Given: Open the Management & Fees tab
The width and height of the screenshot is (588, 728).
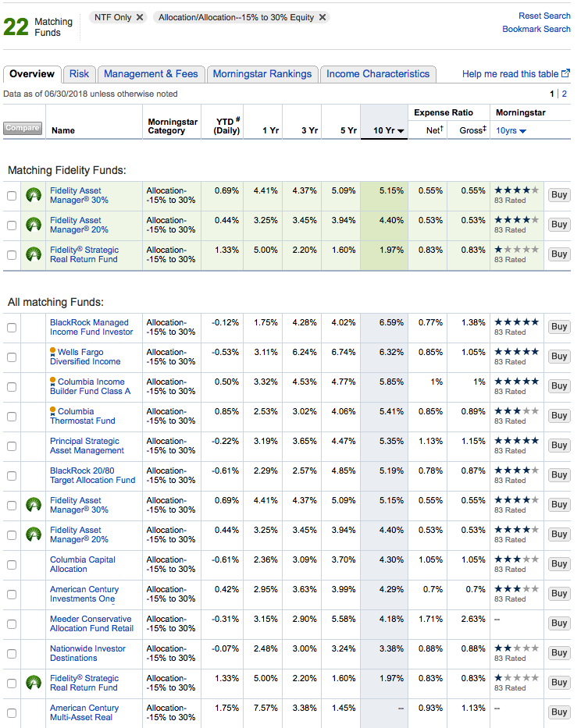Looking at the screenshot, I should point(151,74).
